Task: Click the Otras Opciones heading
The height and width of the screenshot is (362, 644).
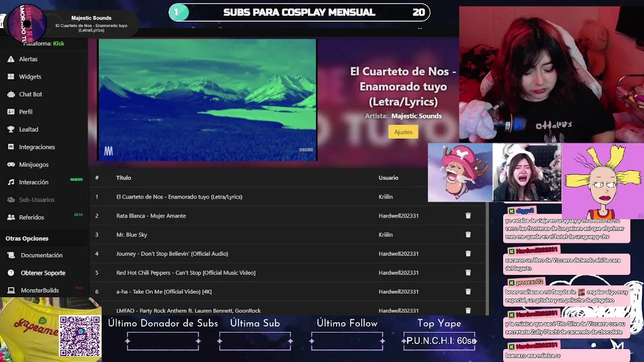Action: pyautogui.click(x=27, y=238)
